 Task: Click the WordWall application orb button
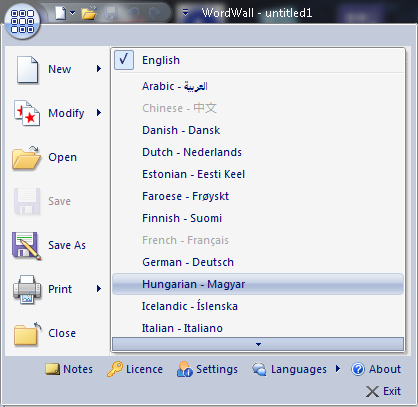(x=22, y=21)
